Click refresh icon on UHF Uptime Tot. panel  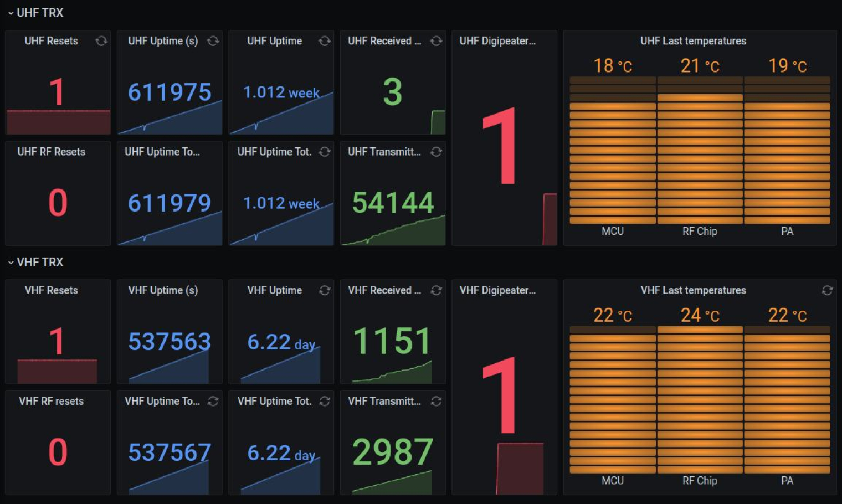[x=325, y=152]
